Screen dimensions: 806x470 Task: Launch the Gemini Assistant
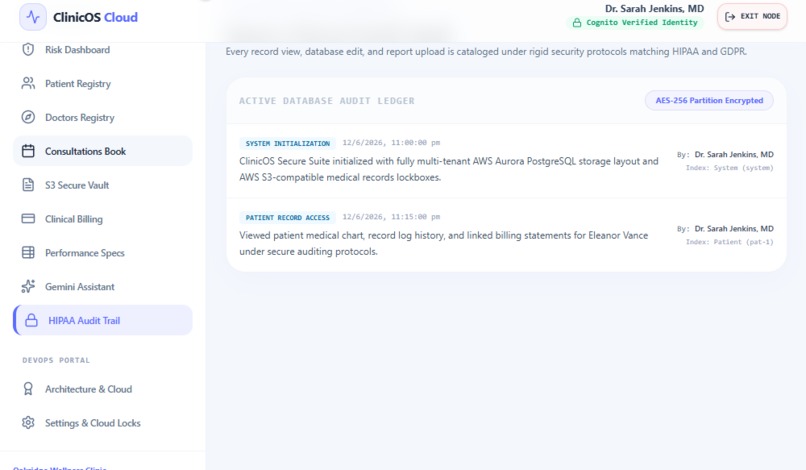coord(103,286)
